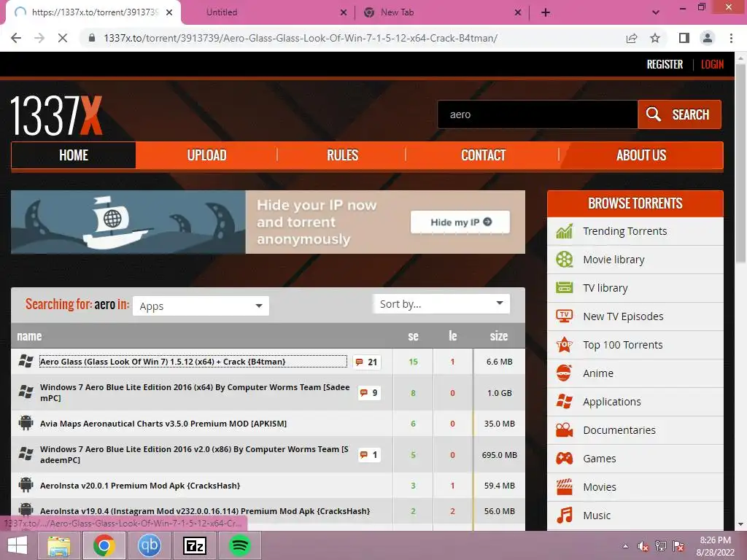Image resolution: width=747 pixels, height=560 pixels.
Task: Open qBittorrent from the taskbar
Action: pyautogui.click(x=149, y=545)
